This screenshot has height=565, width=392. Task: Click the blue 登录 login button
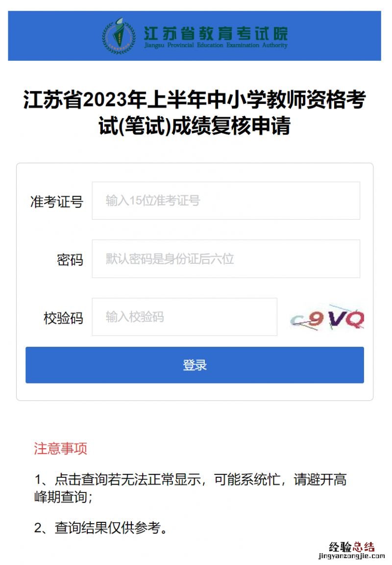point(195,365)
